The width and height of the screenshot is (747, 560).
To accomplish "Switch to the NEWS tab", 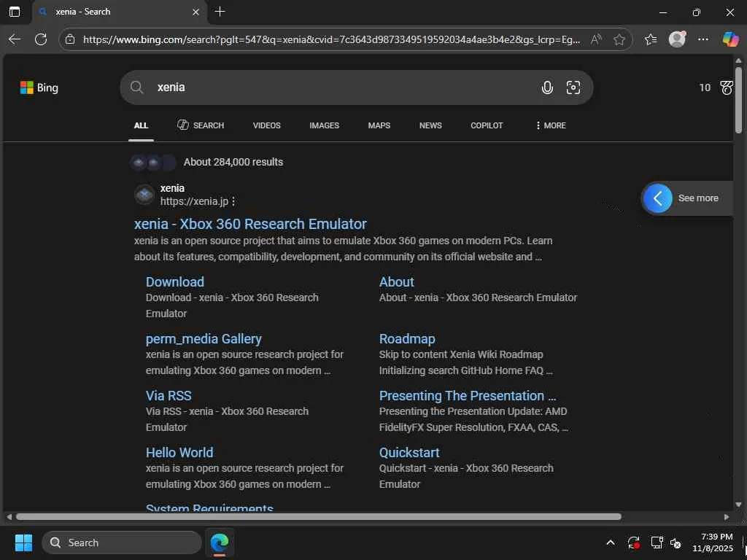I will pos(430,125).
